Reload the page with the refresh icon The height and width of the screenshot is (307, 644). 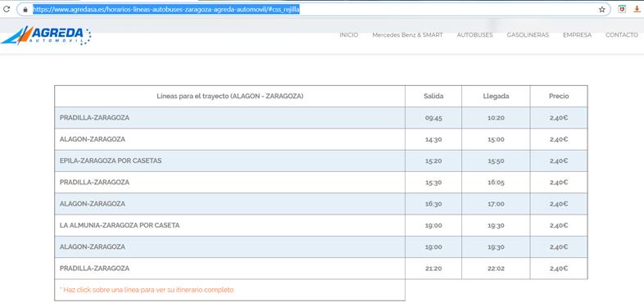tap(7, 9)
